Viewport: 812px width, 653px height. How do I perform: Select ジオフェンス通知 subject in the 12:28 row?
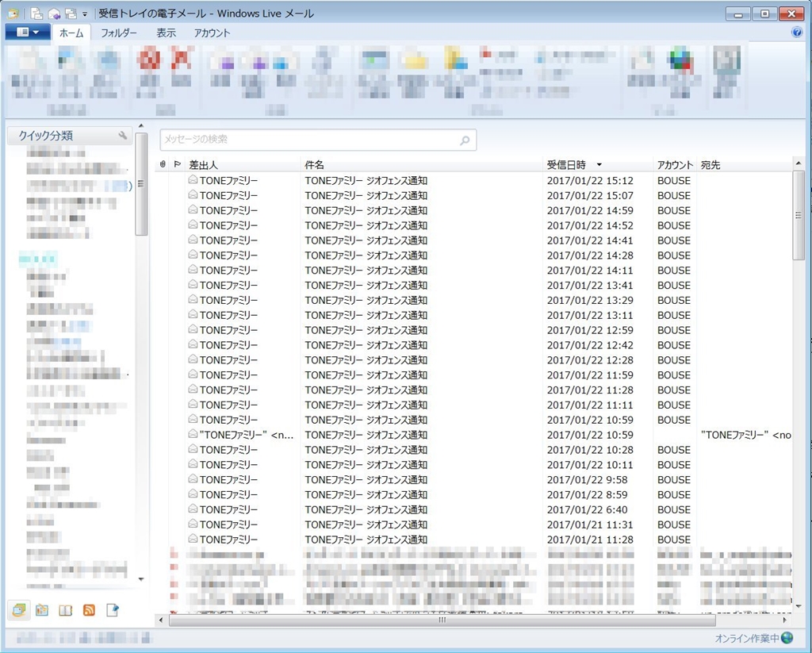pos(396,360)
